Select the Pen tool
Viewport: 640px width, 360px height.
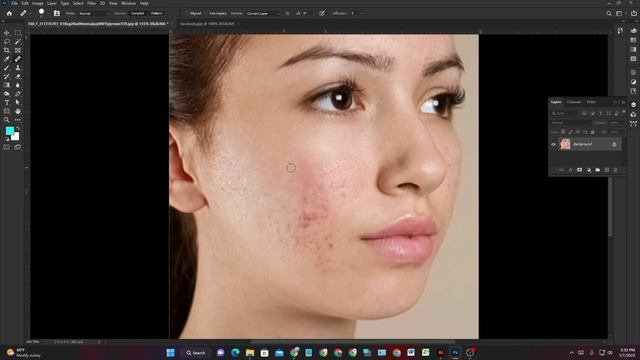tap(18, 94)
